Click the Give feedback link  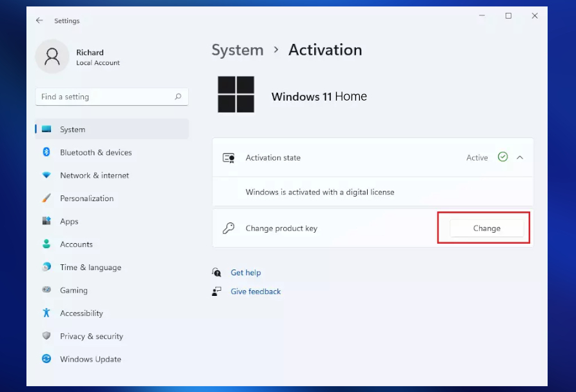[x=255, y=291]
